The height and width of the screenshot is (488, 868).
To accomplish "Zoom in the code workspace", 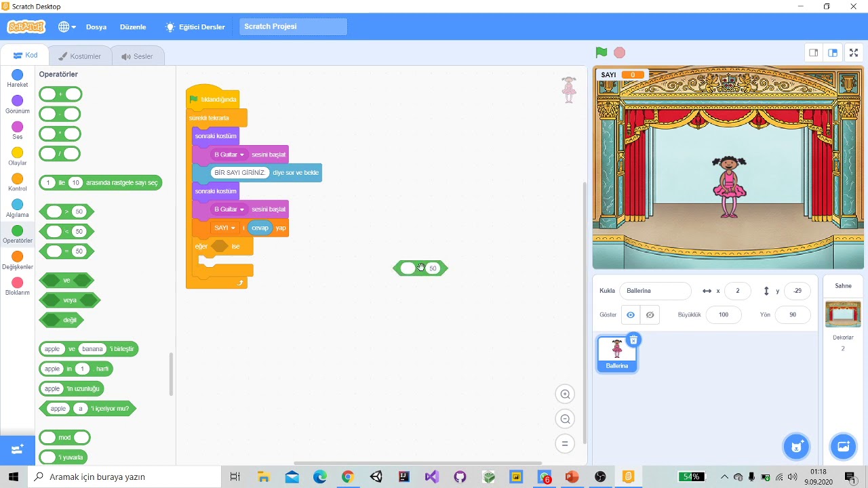I will click(565, 394).
